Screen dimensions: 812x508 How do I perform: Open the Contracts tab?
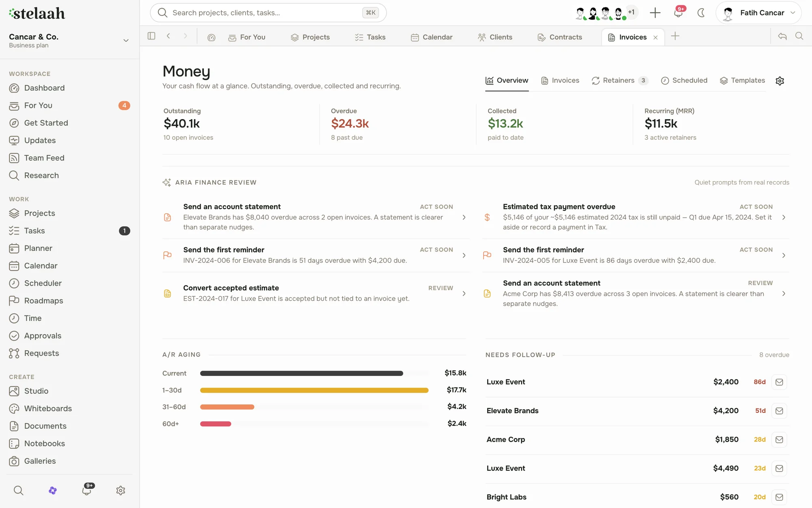(x=559, y=37)
